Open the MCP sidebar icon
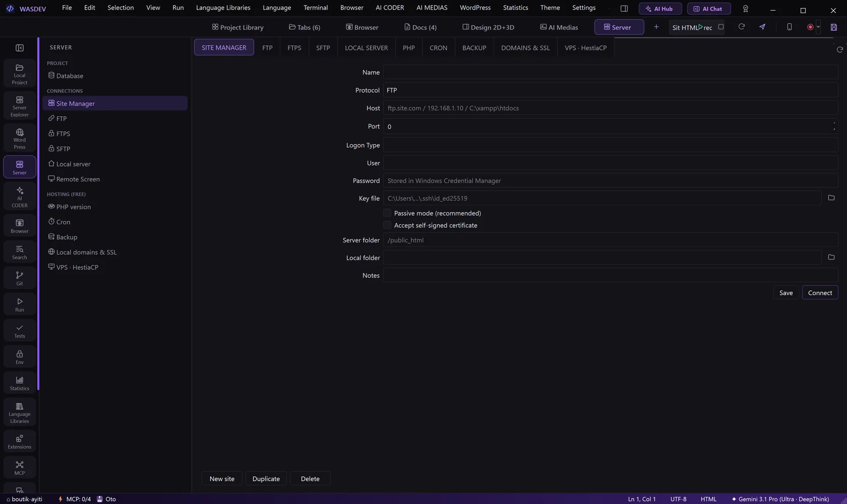The height and width of the screenshot is (504, 847). [x=20, y=468]
